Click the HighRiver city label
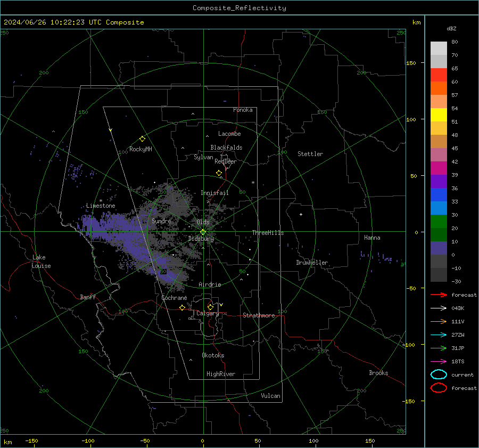This screenshot has height=448, width=479. tap(221, 374)
